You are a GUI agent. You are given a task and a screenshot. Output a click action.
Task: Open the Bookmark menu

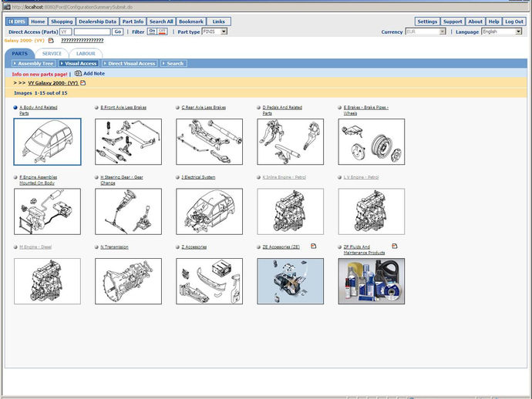pyautogui.click(x=191, y=22)
